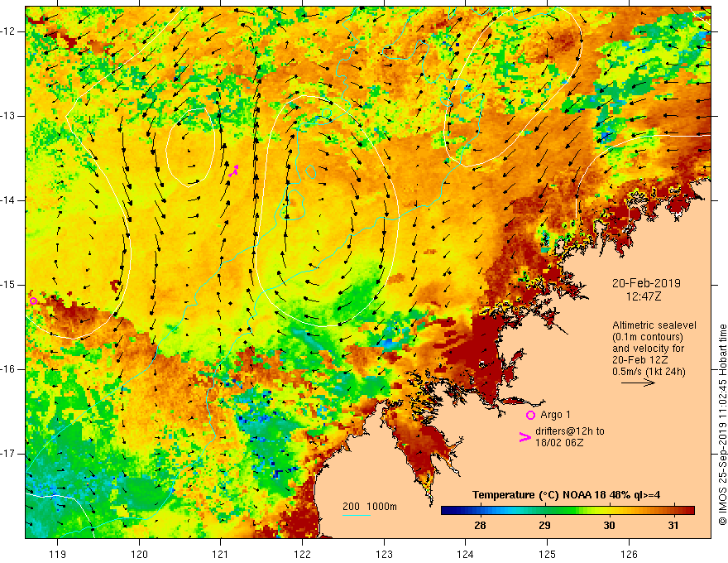Image resolution: width=728 pixels, height=563 pixels.
Task: Click the latitude axis label -12
Action: pyautogui.click(x=8, y=31)
